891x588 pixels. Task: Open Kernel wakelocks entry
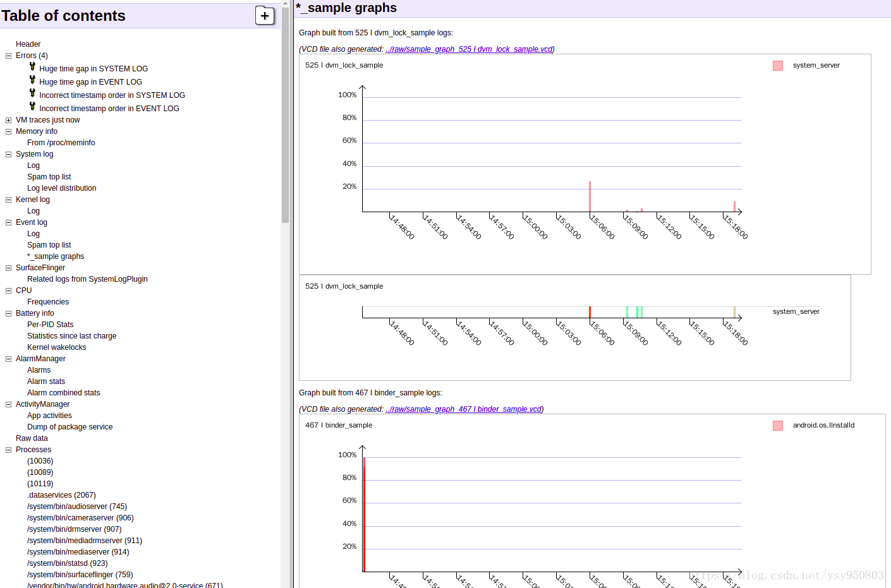[57, 347]
